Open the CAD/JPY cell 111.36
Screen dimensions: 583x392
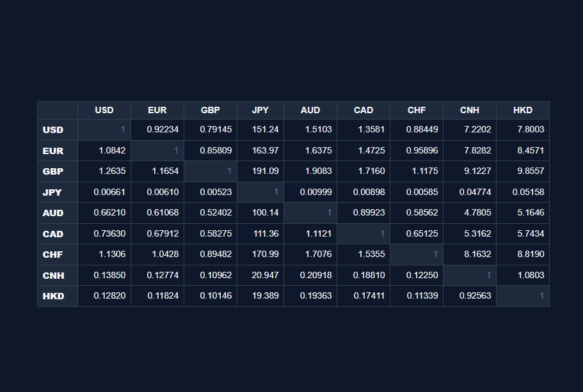[260, 233]
